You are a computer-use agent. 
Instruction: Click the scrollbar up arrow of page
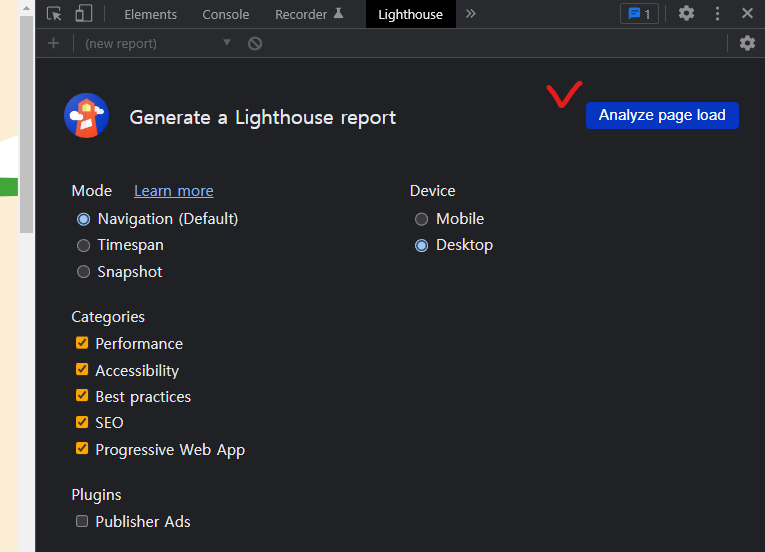(x=26, y=7)
